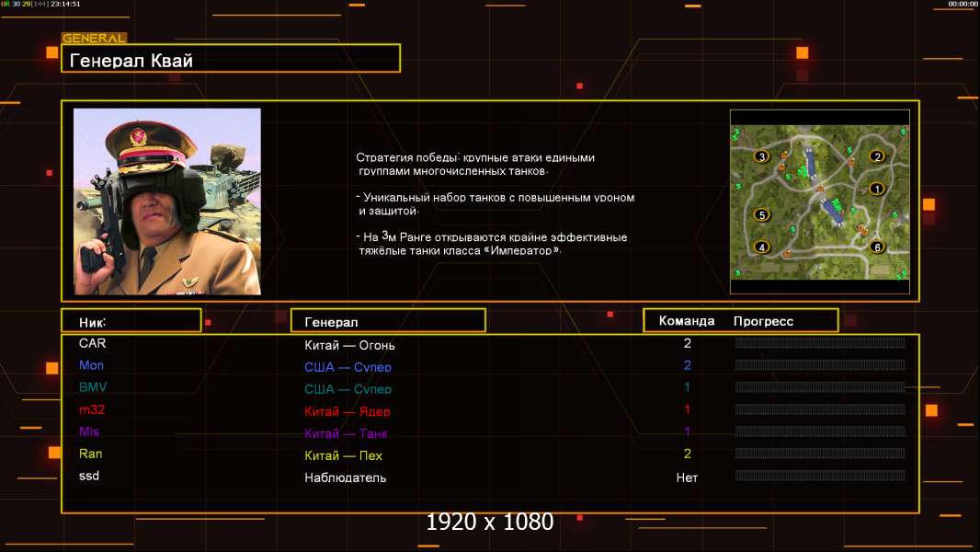Click the Генерал column header
Screen dimensions: 980x552
click(387, 321)
